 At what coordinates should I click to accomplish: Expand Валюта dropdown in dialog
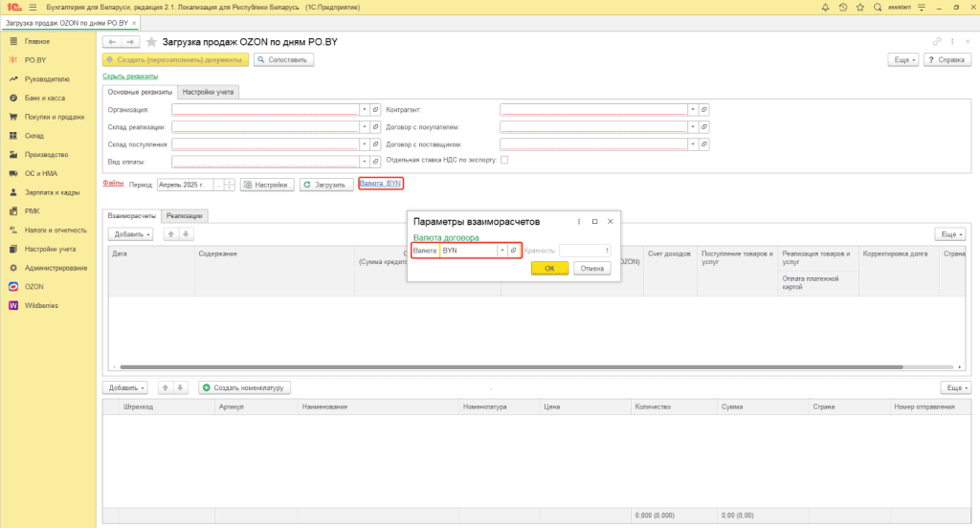click(x=502, y=250)
